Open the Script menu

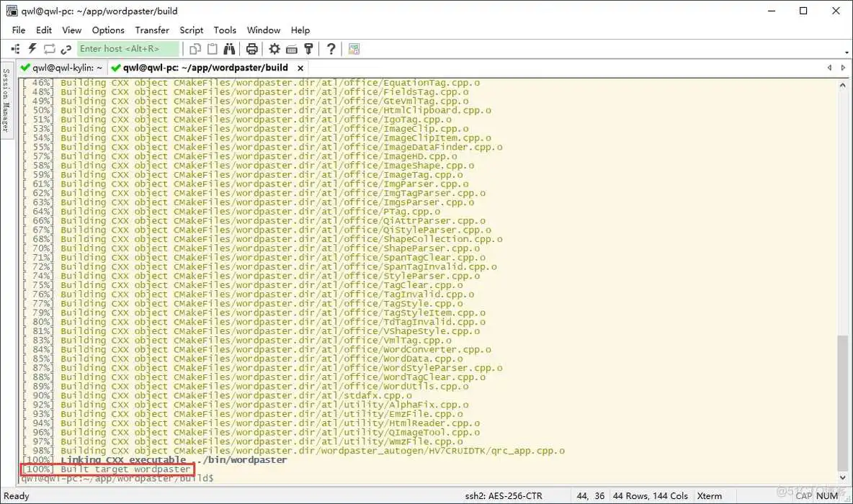point(191,30)
